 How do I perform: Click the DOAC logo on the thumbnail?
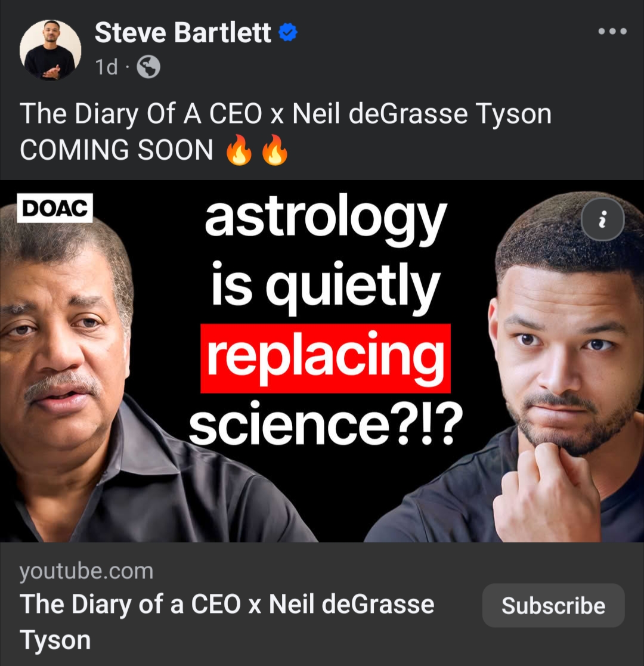click(x=55, y=208)
